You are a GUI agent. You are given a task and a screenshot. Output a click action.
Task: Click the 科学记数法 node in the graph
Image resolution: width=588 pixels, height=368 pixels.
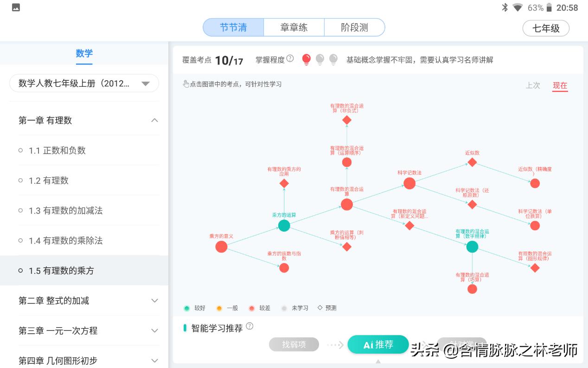tap(409, 183)
